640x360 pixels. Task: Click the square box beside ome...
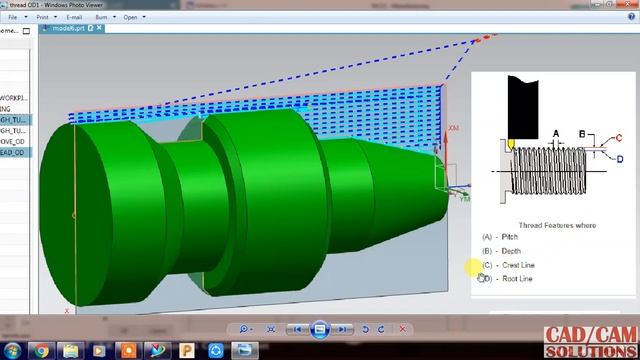click(27, 31)
